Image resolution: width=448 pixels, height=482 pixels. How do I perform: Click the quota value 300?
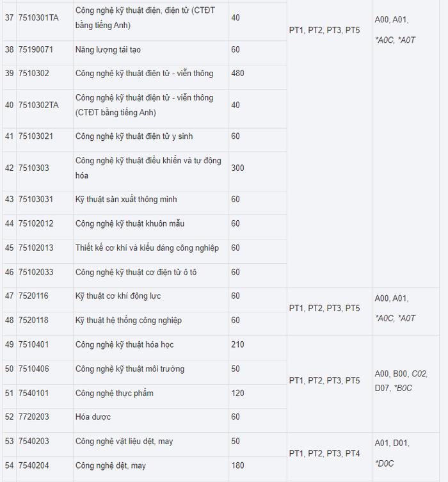click(x=237, y=168)
